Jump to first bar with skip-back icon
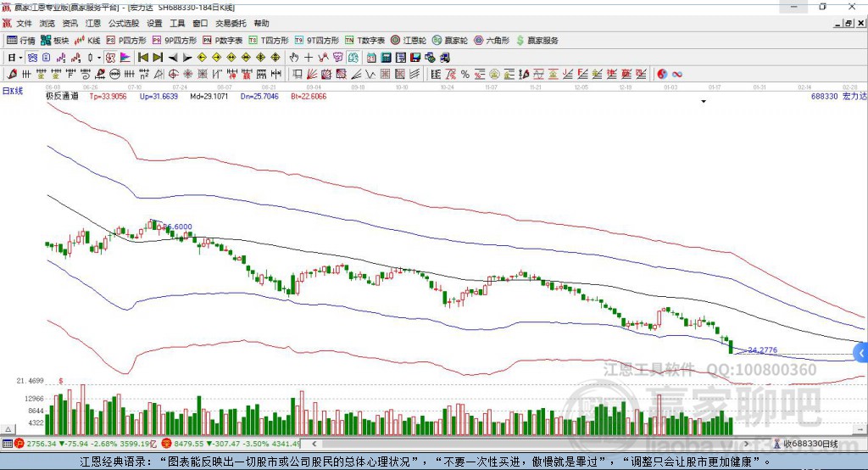Viewport: 868px width, 470px height. [x=142, y=57]
